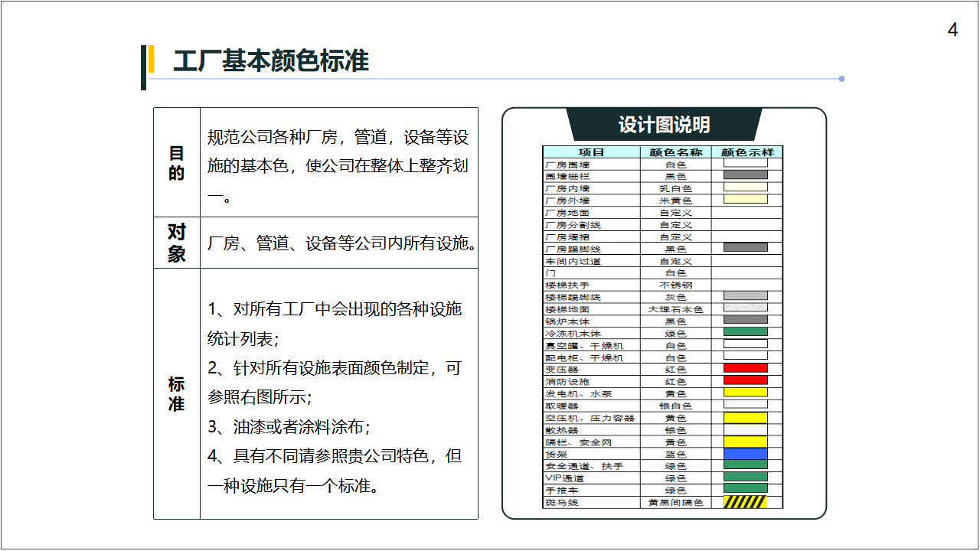
Task: Select the 标准 row header cell
Action: pyautogui.click(x=177, y=393)
